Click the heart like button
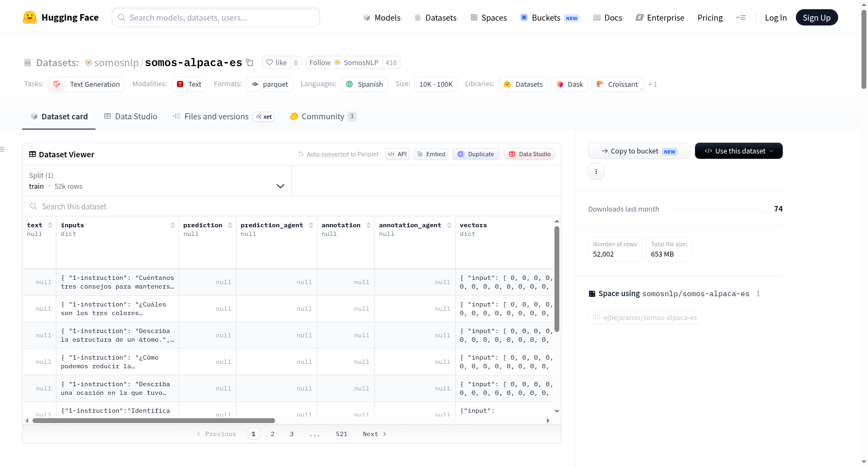Viewport: 868px width, 467px height. click(x=276, y=62)
